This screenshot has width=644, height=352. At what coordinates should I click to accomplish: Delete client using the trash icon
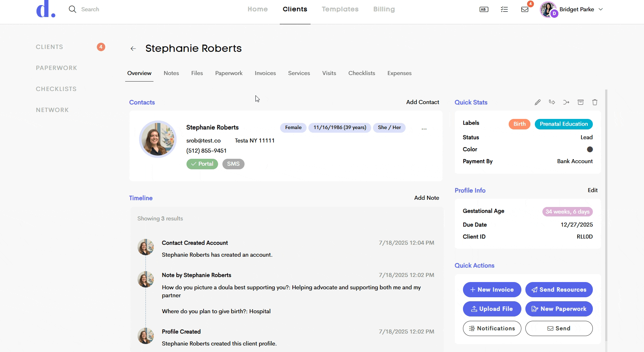coord(595,102)
